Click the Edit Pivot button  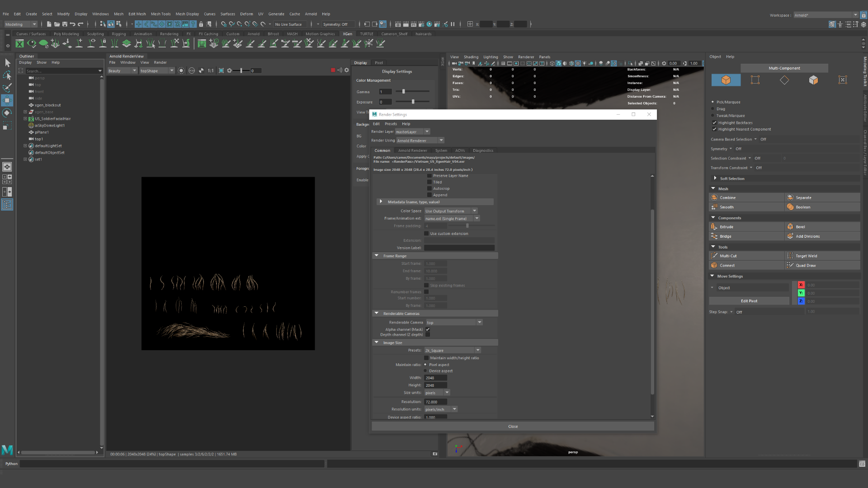[x=749, y=301]
